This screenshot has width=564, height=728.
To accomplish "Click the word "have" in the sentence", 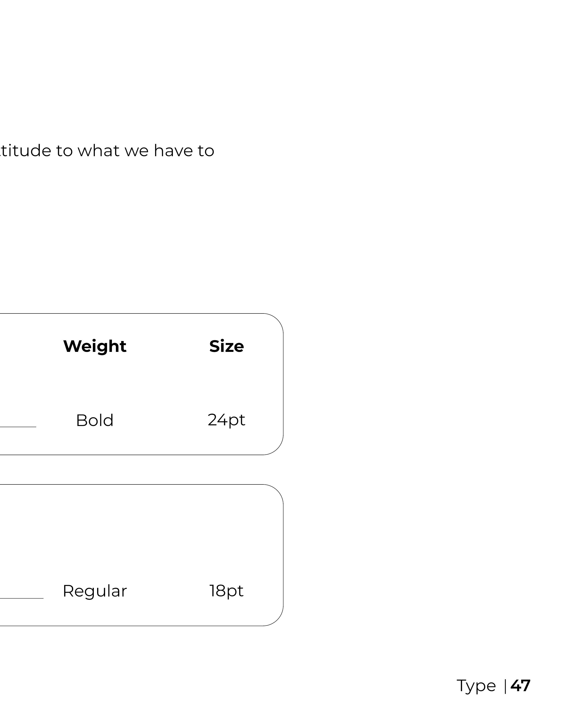I will pyautogui.click(x=173, y=151).
